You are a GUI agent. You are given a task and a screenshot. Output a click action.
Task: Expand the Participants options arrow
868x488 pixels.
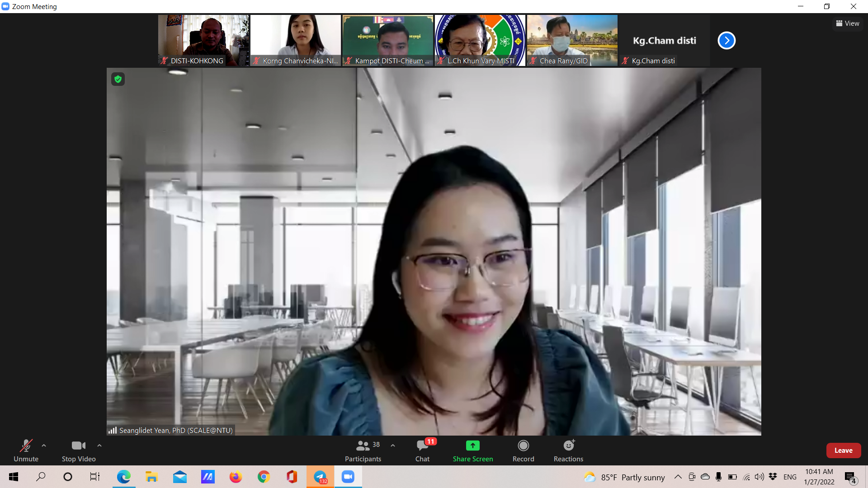pos(393,446)
